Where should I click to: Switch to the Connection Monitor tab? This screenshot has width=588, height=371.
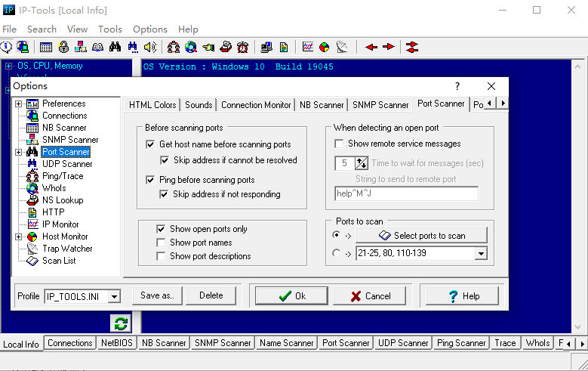256,105
